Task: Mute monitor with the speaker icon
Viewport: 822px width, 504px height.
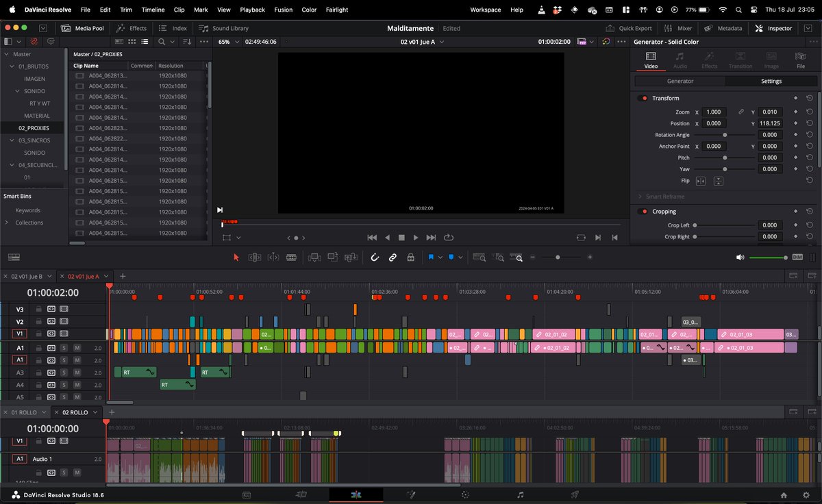Action: [x=740, y=257]
